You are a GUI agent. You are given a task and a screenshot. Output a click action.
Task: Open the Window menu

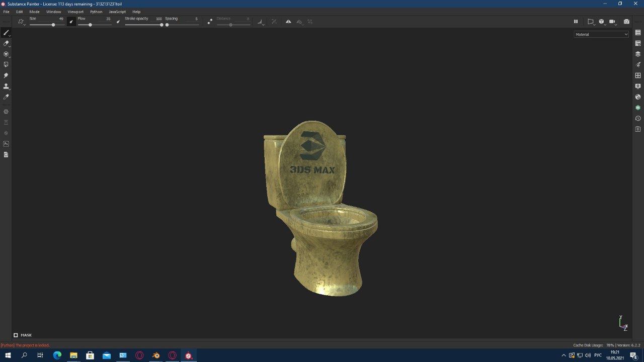pyautogui.click(x=53, y=12)
